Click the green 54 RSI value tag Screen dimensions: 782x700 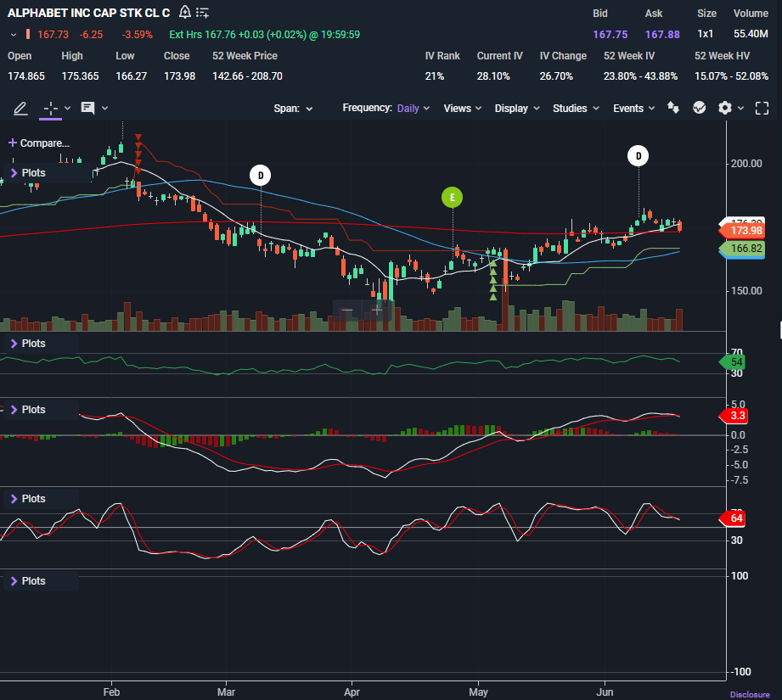pyautogui.click(x=733, y=361)
